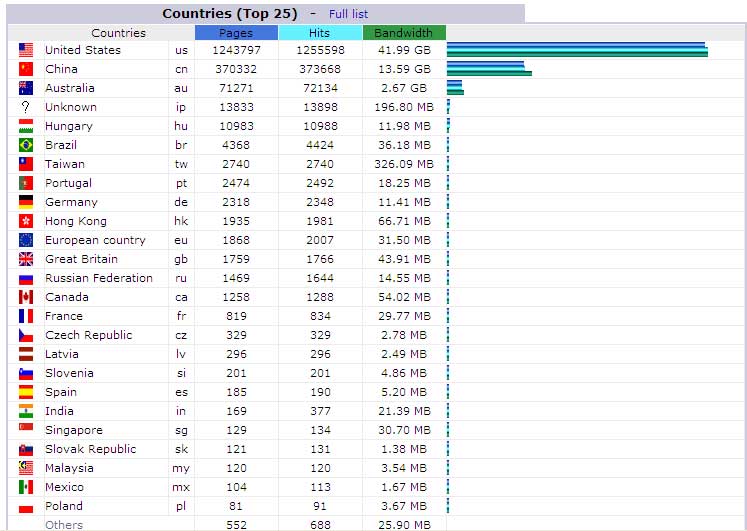Select the Great Britain country name

tap(81, 259)
